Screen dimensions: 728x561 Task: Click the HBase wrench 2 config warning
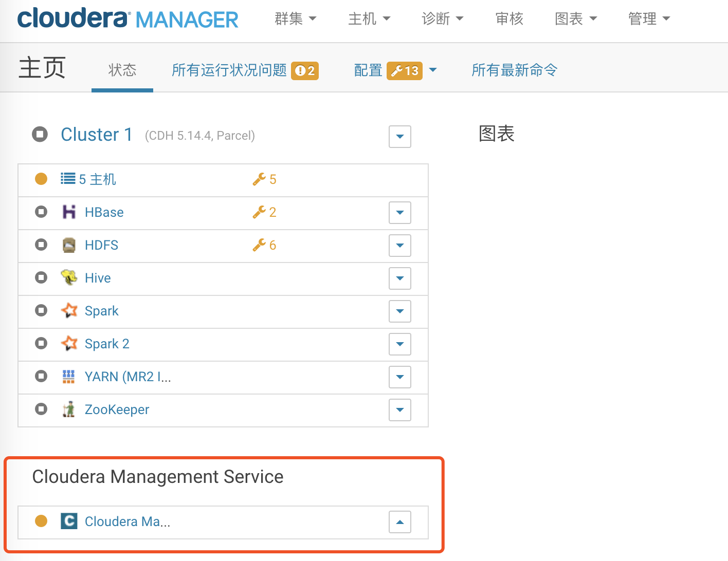click(264, 212)
